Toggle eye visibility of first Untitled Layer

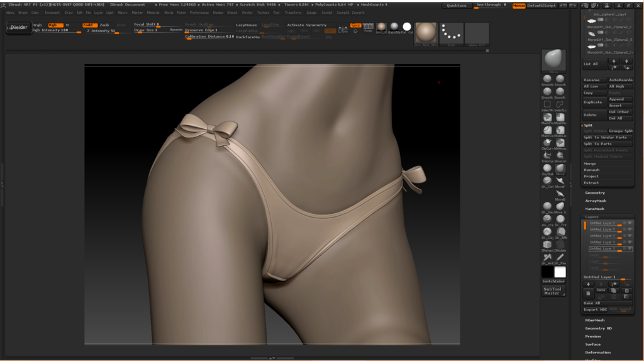tap(630, 223)
